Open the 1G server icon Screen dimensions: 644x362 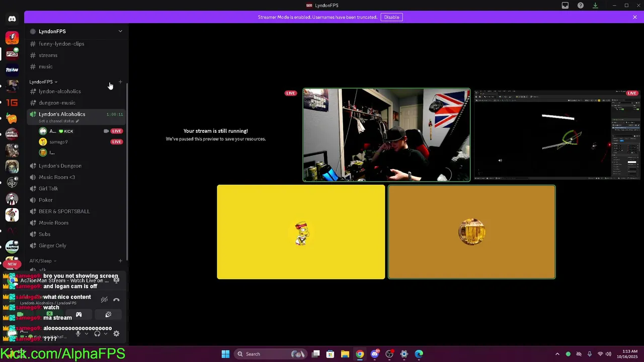[12, 103]
